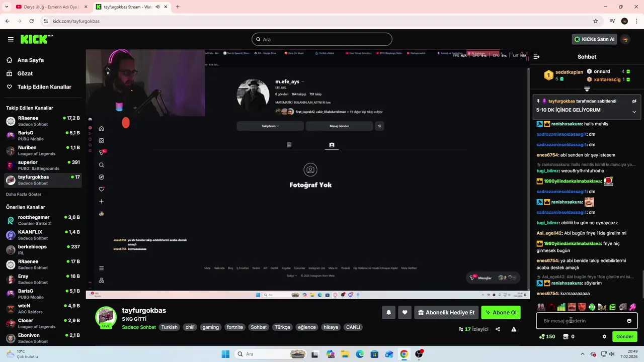Expand the pinned message chevron

coord(634,112)
